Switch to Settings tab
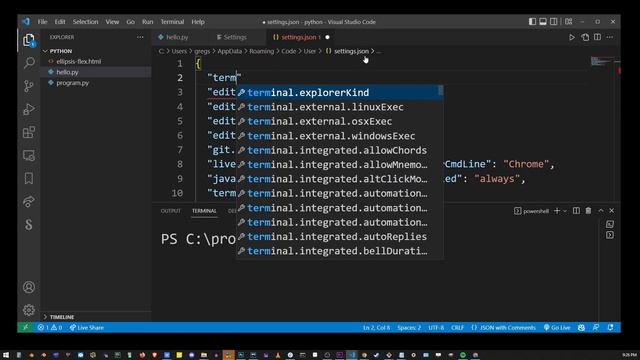Viewport: 640px width, 360px height. 235,37
